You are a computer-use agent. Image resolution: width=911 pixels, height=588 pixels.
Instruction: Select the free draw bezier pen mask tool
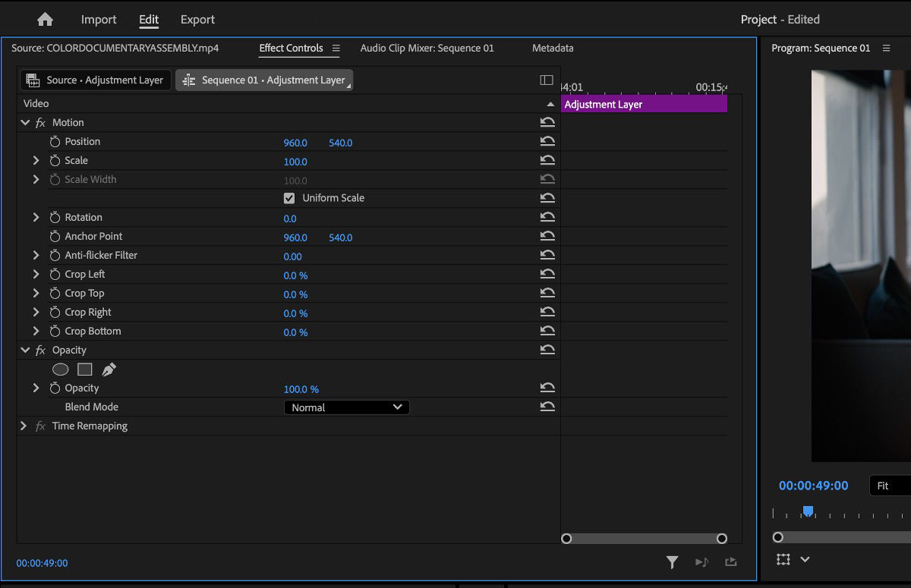[109, 369]
